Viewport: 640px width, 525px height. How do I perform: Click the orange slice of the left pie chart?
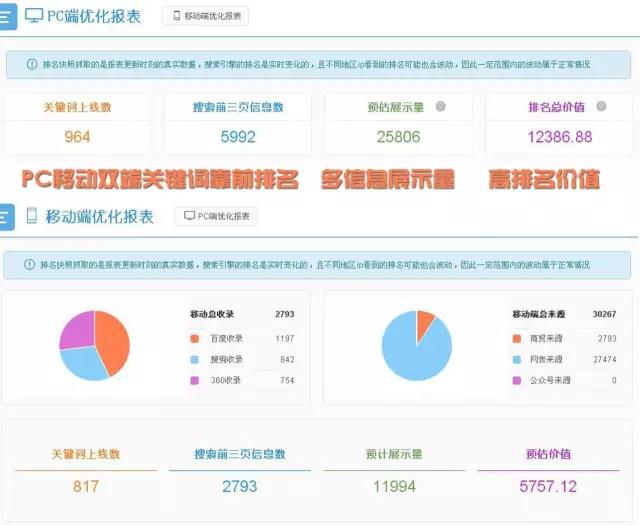pyautogui.click(x=112, y=340)
